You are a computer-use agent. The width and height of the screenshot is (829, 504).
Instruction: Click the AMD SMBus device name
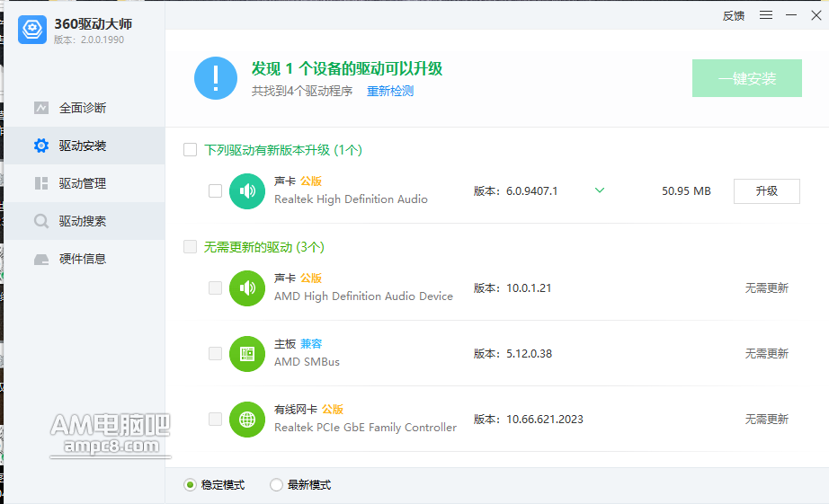(307, 362)
